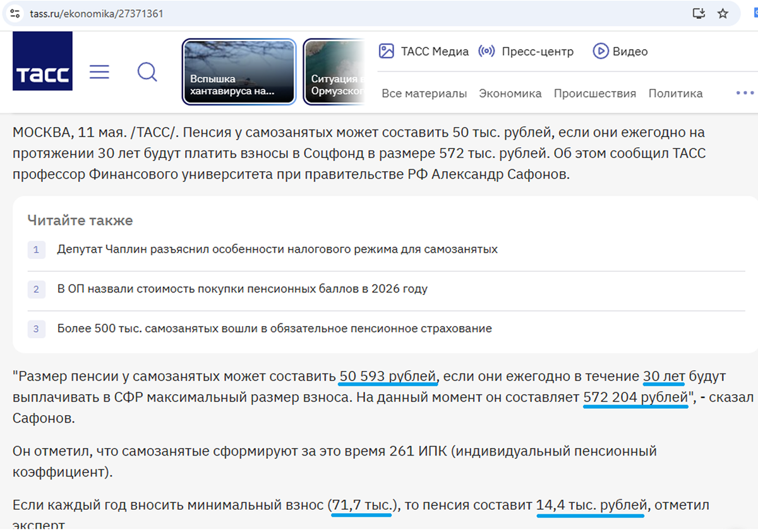Open the ТАСС Медиа link
Viewport: 758px width, 532px height.
point(435,52)
